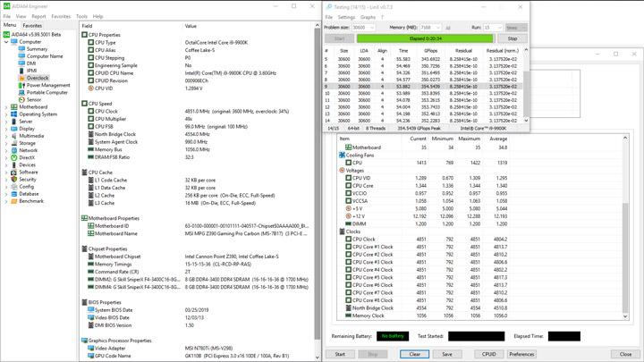Expand the Storage tree node
644x362 pixels.
coord(6,143)
